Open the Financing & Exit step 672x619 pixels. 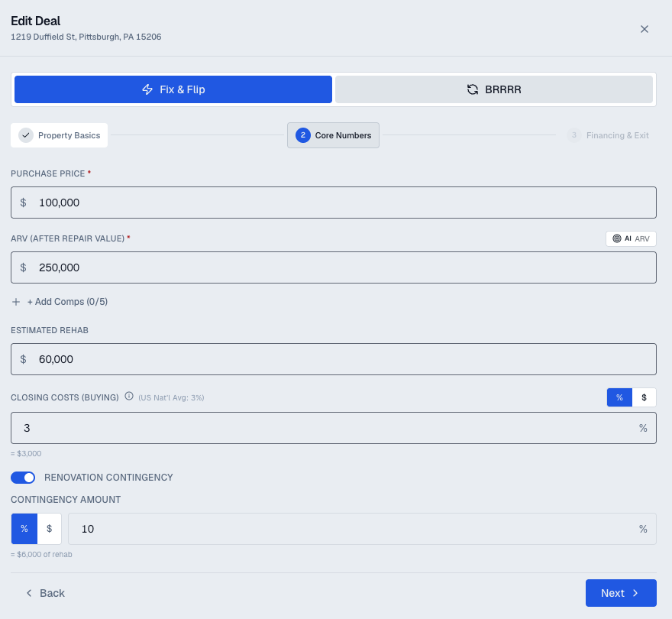(608, 135)
